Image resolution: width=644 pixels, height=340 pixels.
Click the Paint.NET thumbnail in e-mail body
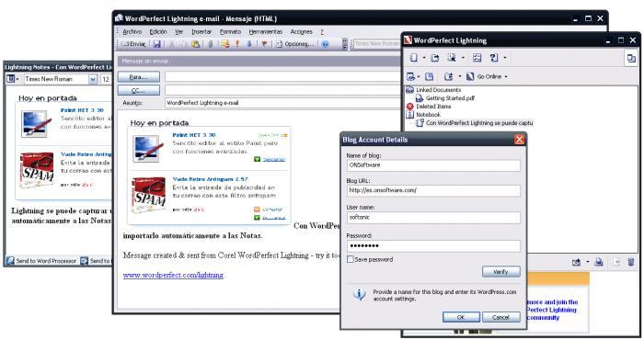coord(148,148)
